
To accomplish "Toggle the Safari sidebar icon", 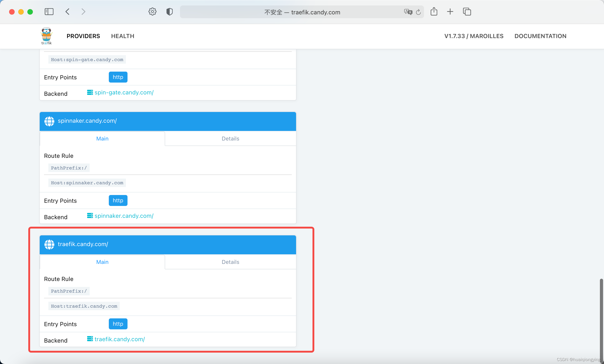I will click(x=49, y=12).
